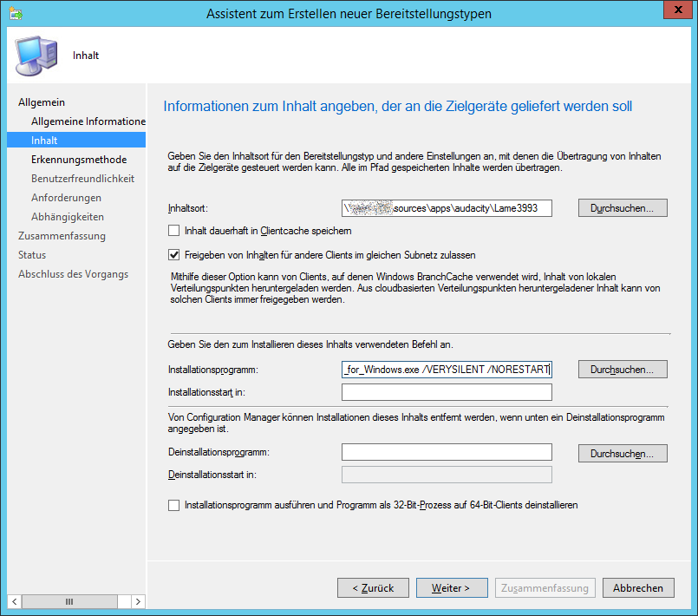Select 'Zusammenfassung' in the sidebar

click(x=62, y=236)
